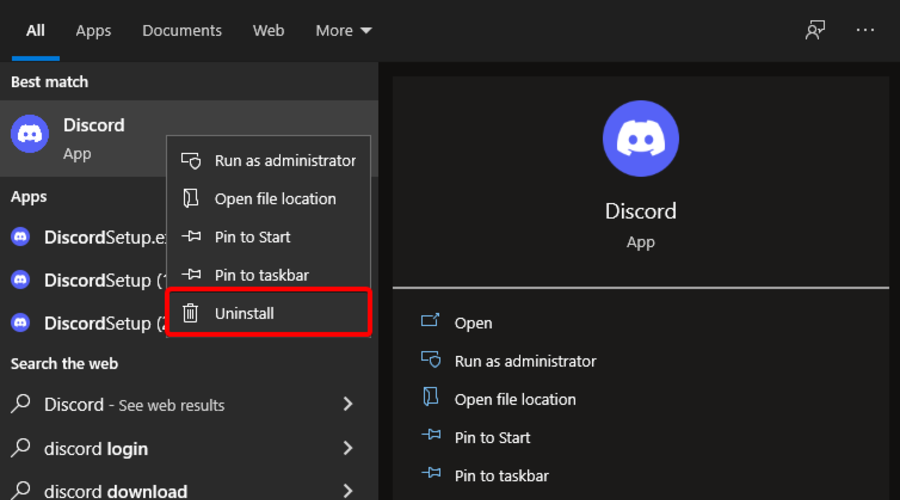Screen dimensions: 900x500
Task: Click the Search the web heading
Action: tap(64, 364)
